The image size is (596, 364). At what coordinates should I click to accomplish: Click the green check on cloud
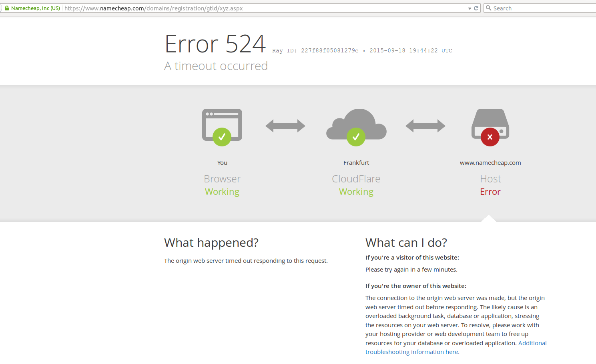tap(356, 137)
